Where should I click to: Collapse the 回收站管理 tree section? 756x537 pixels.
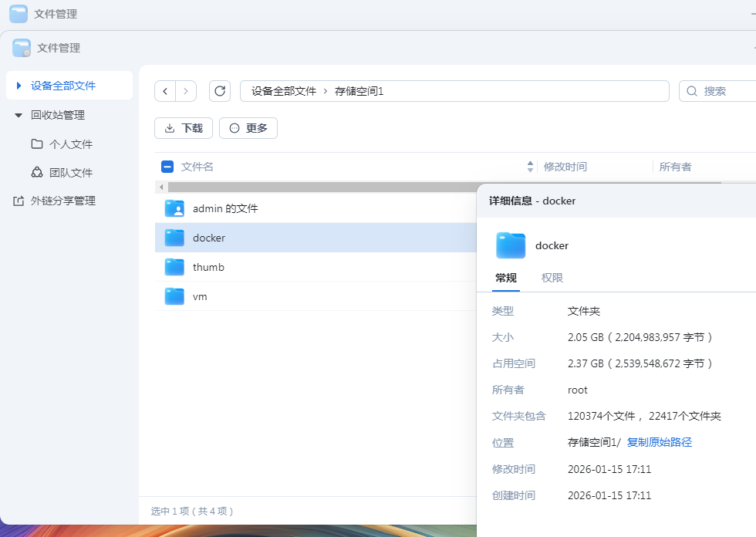[x=17, y=115]
